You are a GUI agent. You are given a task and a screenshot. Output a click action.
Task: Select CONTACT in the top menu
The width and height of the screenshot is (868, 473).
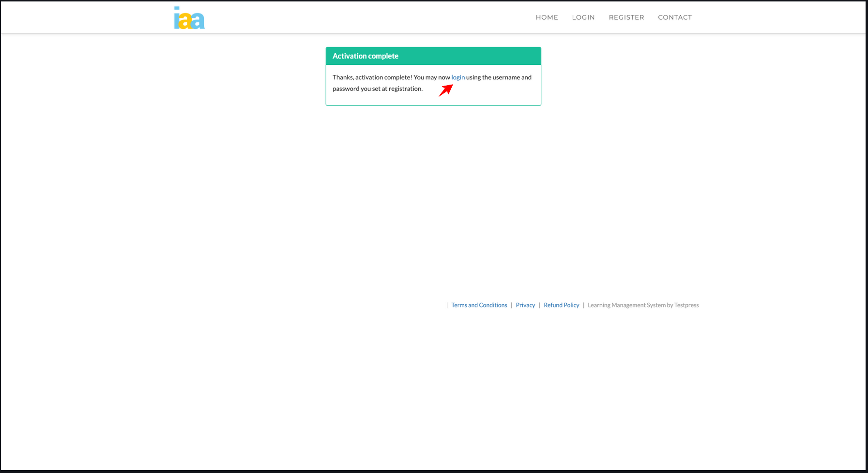click(x=674, y=17)
